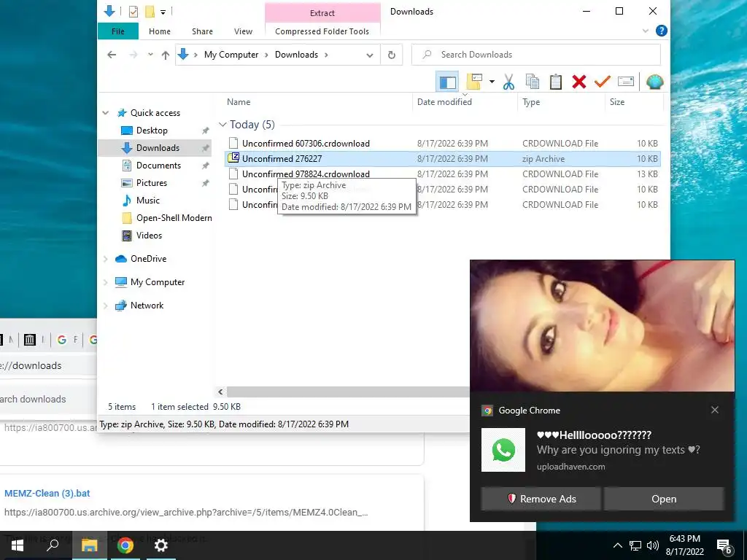The width and height of the screenshot is (747, 560).
Task: Click the orange checkmark Properties icon
Action: tap(602, 82)
